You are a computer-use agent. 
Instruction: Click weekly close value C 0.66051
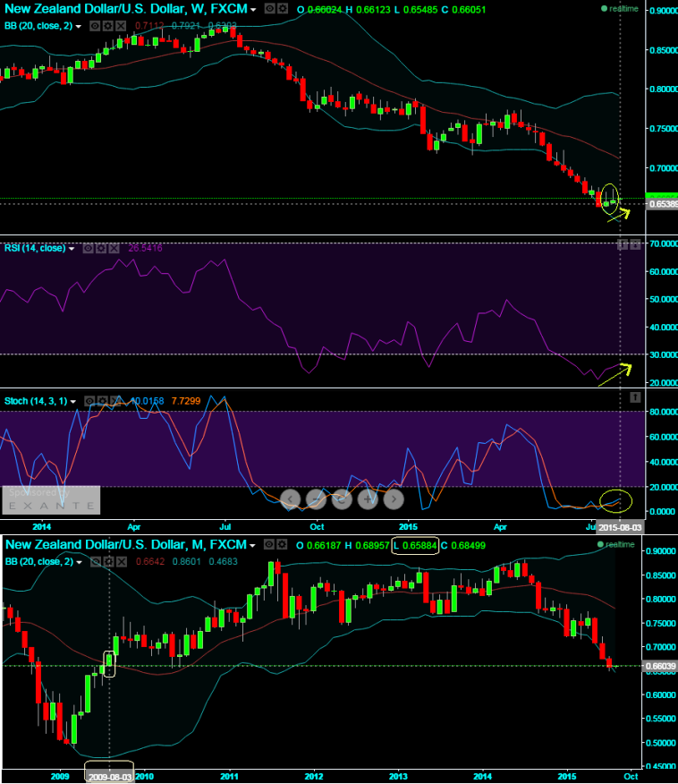click(x=463, y=10)
